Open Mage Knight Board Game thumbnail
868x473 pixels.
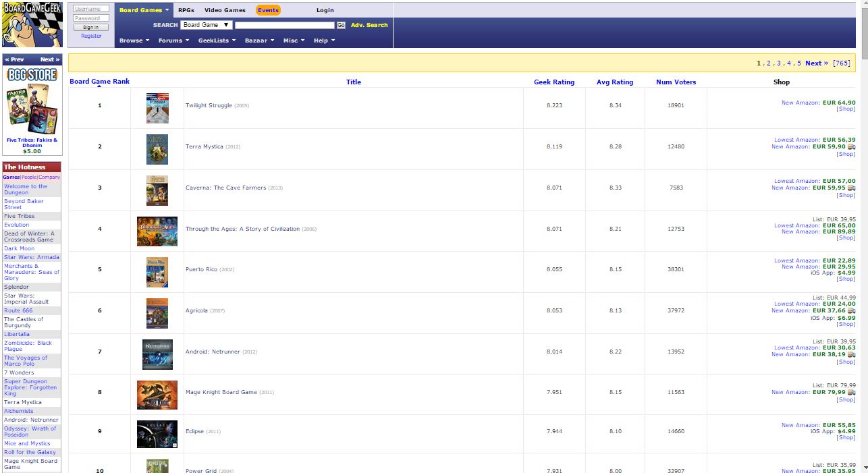157,395
